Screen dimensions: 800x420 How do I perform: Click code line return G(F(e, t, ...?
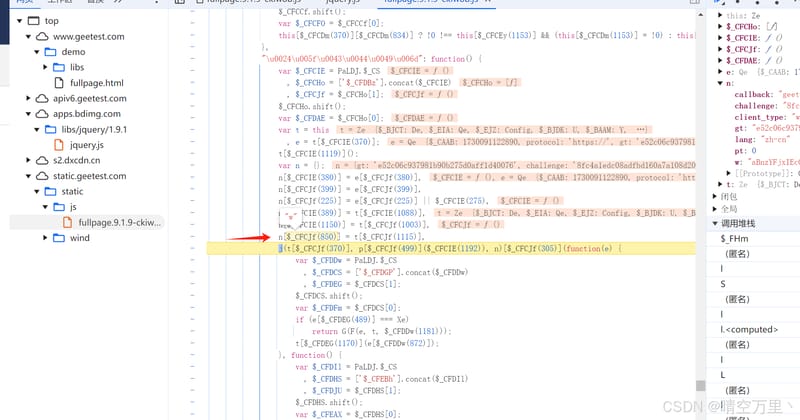point(382,331)
